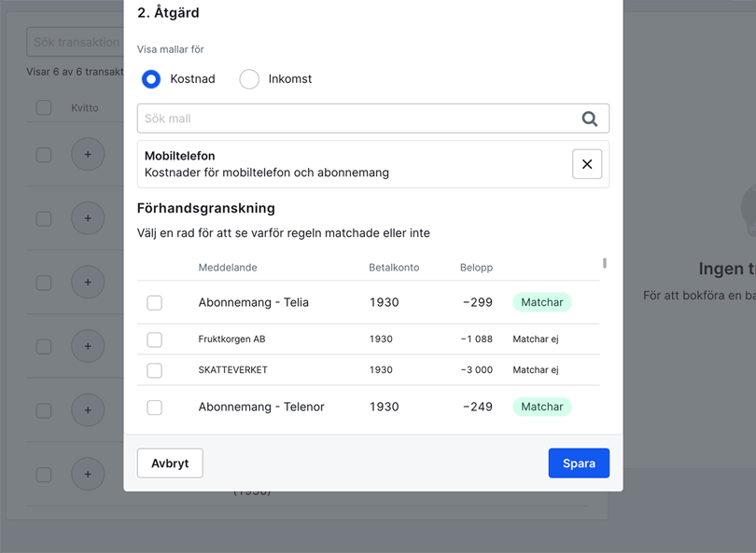756x553 pixels.
Task: Select the Kostnad radio button
Action: coord(150,79)
